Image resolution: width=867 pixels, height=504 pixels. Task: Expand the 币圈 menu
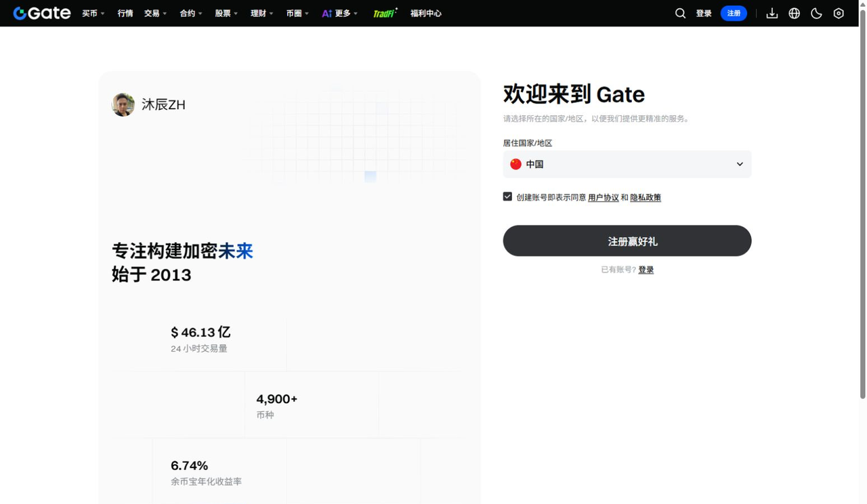click(x=297, y=14)
